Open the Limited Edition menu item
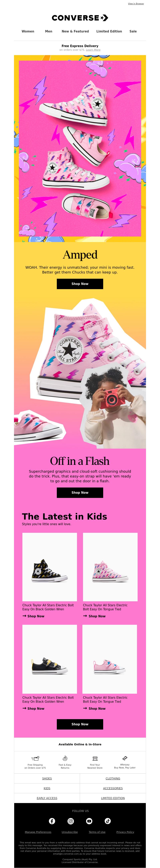Image resolution: width=160 pixels, height=868 pixels. [x=109, y=31]
